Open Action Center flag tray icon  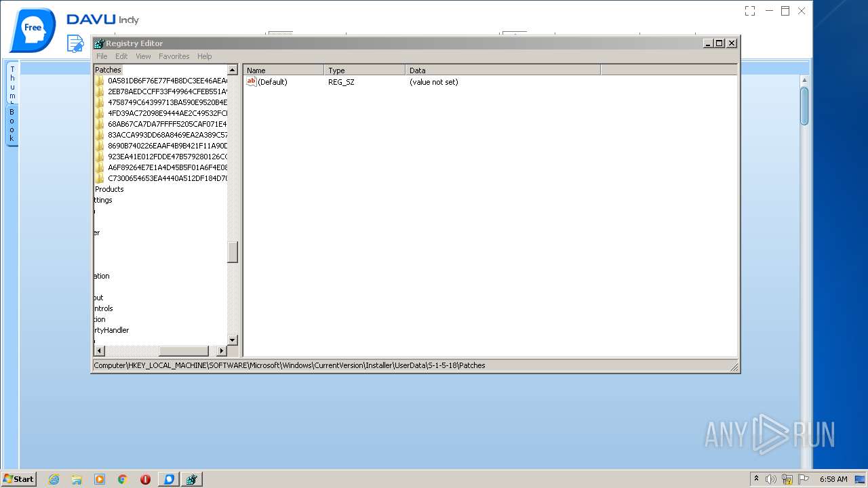click(804, 479)
